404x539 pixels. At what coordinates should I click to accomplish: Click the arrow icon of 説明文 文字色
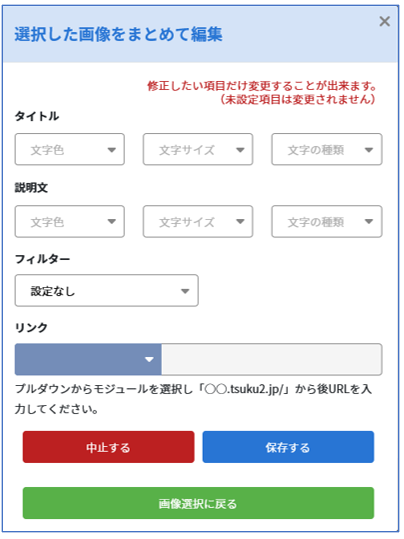112,221
